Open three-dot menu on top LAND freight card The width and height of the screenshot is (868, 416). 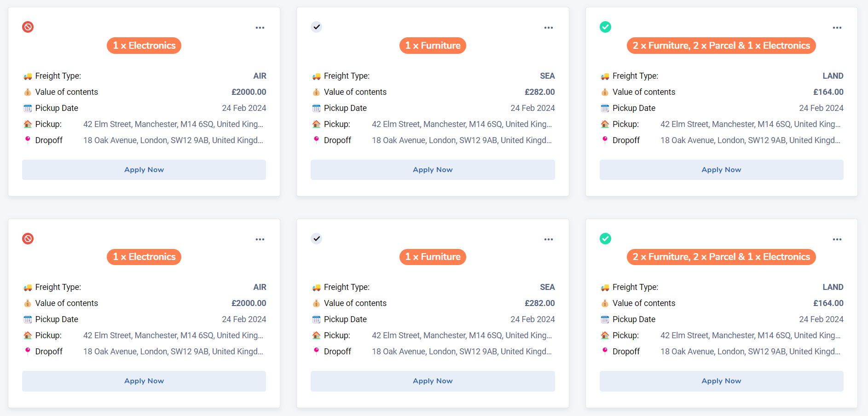(x=837, y=28)
